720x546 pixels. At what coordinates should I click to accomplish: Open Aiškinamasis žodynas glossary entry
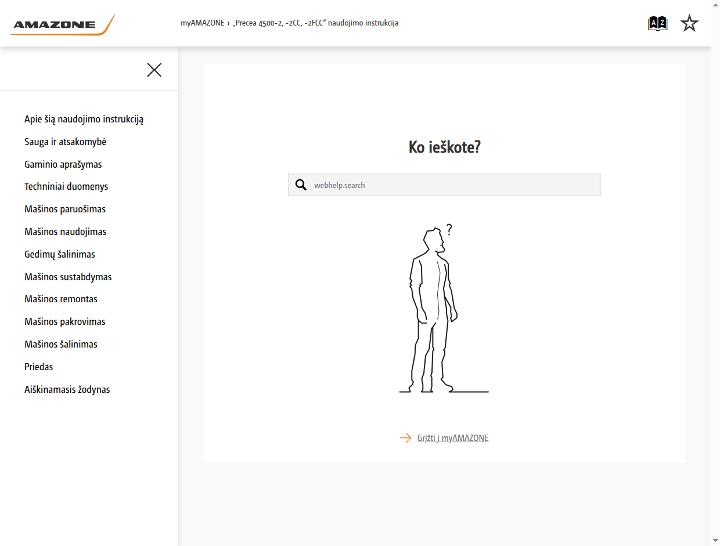point(67,389)
